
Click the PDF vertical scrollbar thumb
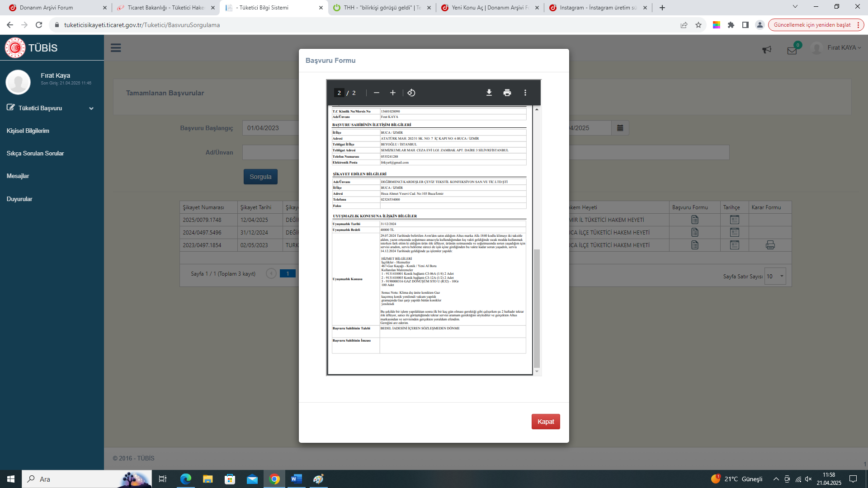point(537,307)
